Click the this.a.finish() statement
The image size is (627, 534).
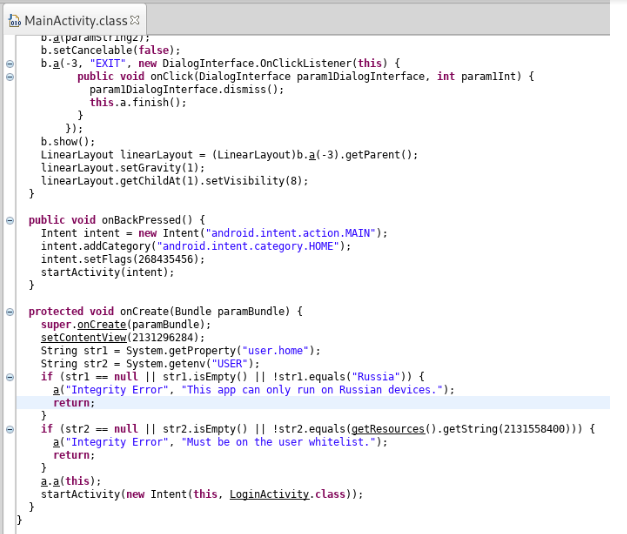coord(138,103)
